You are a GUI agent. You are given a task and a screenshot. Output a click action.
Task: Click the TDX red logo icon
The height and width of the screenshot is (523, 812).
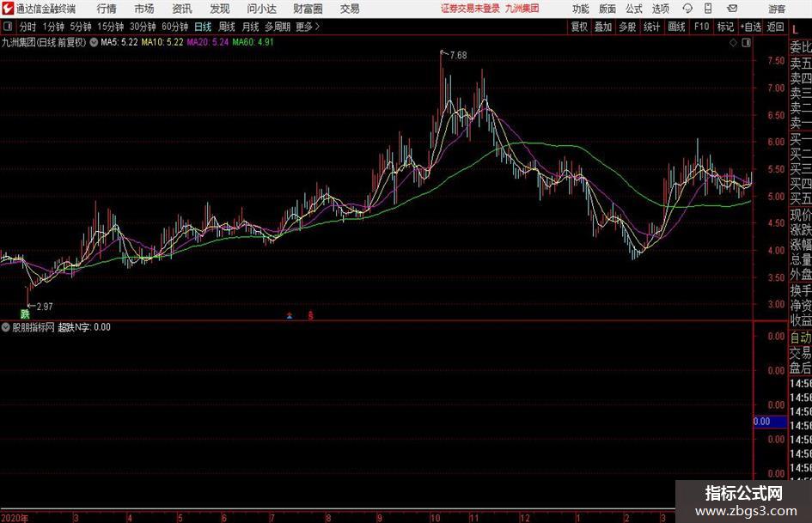[x=7, y=9]
